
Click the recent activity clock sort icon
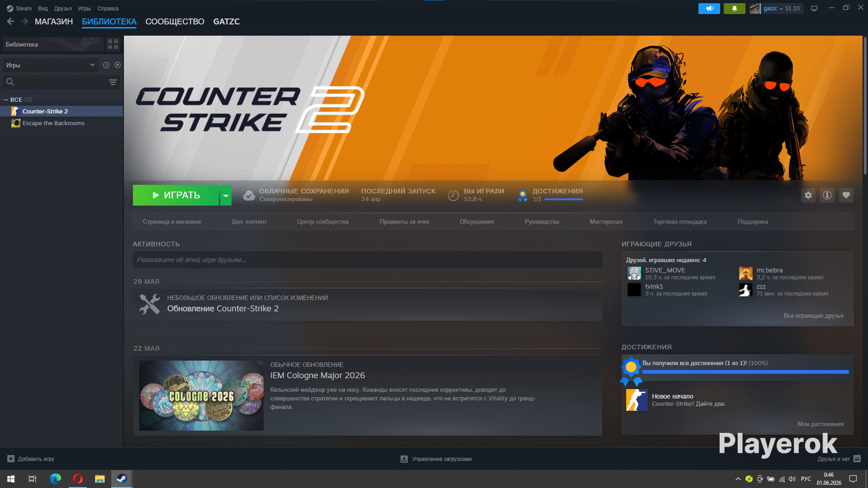(x=106, y=65)
